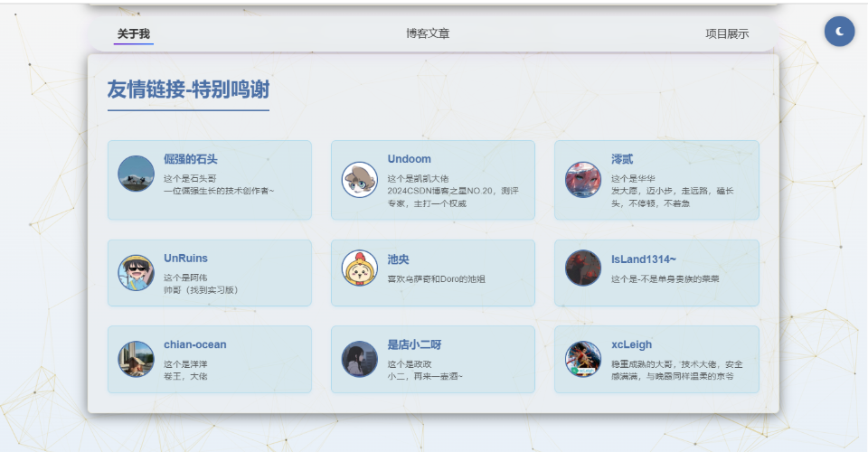868x452 pixels.
Task: Select the 项目展示 tab
Action: (727, 34)
